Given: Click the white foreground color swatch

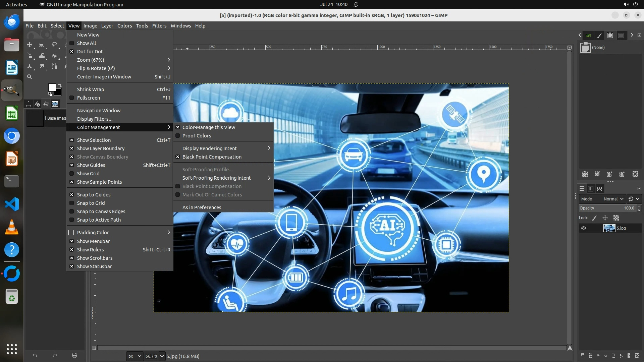Looking at the screenshot, I should [x=51, y=87].
